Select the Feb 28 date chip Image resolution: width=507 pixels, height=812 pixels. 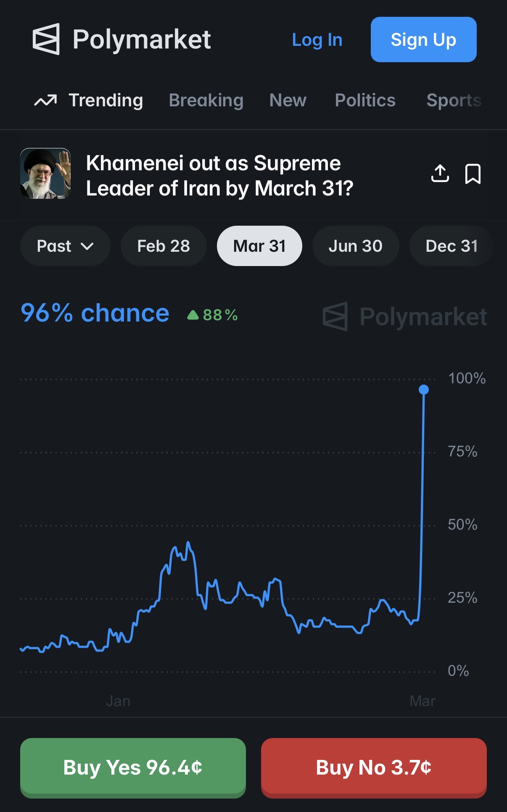click(164, 246)
